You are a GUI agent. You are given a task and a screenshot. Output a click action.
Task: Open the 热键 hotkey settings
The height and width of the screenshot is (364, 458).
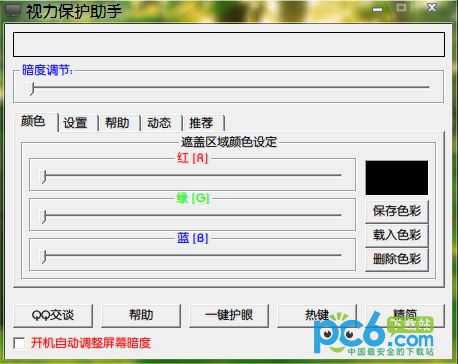[x=317, y=315]
